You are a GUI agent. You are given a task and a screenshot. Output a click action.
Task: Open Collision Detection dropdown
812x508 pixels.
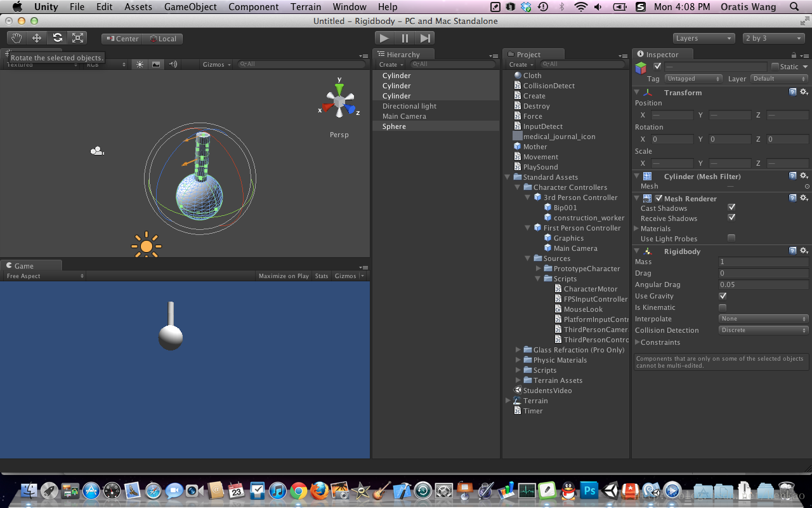tap(764, 330)
